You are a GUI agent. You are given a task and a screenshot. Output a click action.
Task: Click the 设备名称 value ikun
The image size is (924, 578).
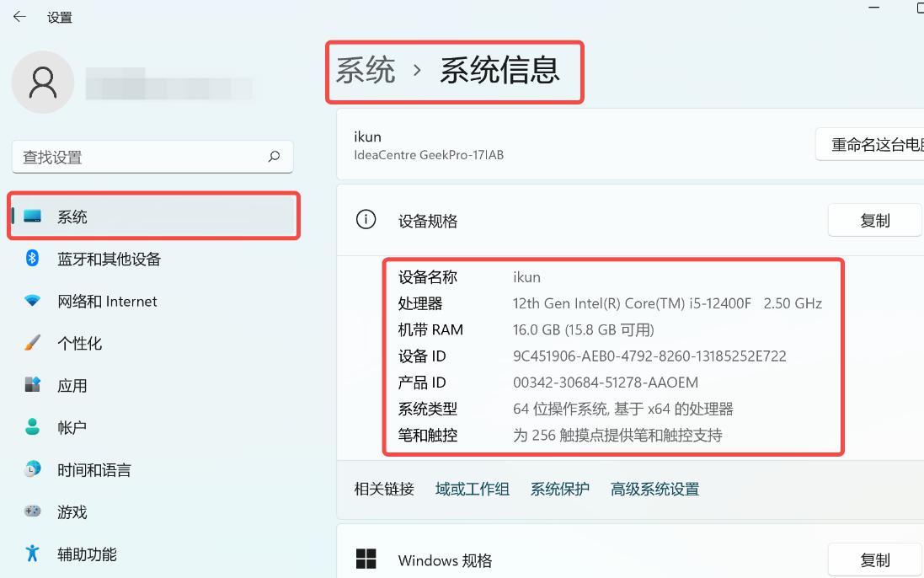tap(526, 277)
